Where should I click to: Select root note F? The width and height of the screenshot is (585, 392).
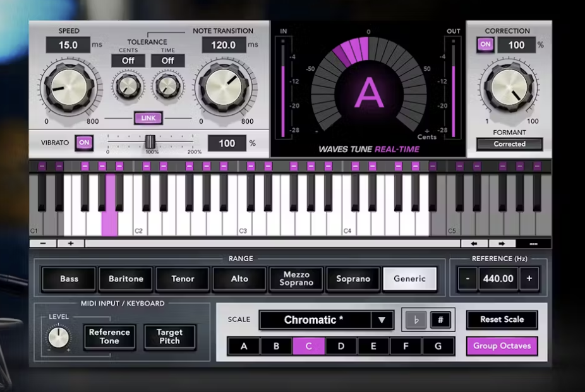[x=406, y=346]
